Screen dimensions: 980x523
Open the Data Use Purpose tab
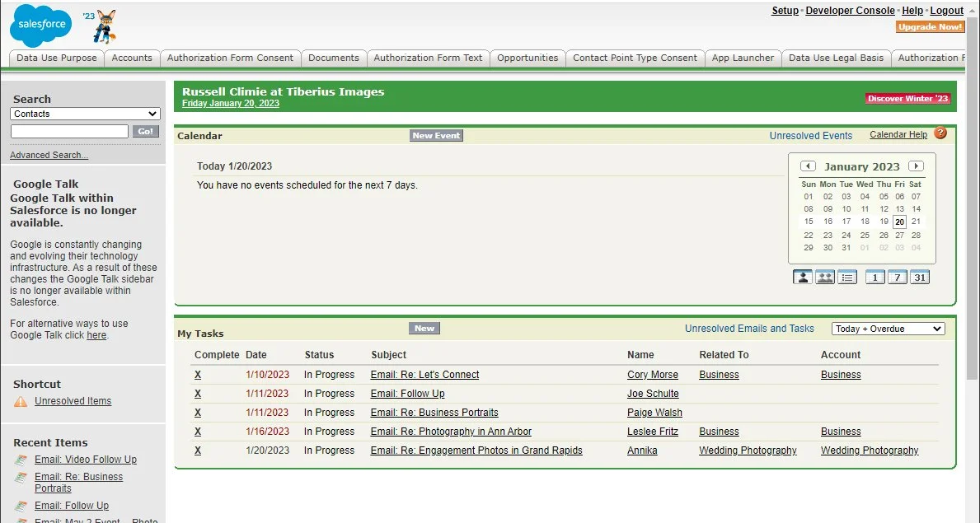[56, 58]
